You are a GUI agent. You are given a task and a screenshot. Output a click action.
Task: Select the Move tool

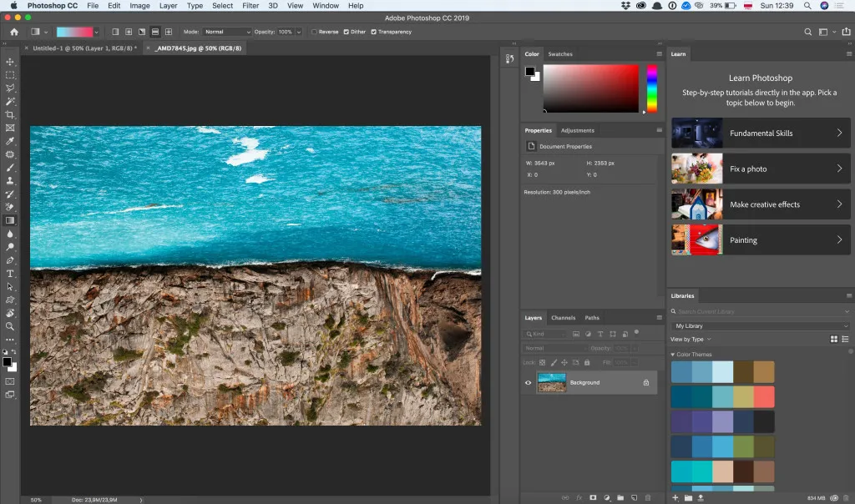coord(10,62)
